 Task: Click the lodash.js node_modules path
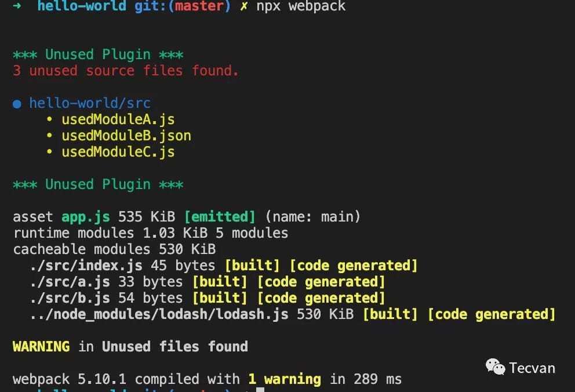[159, 314]
